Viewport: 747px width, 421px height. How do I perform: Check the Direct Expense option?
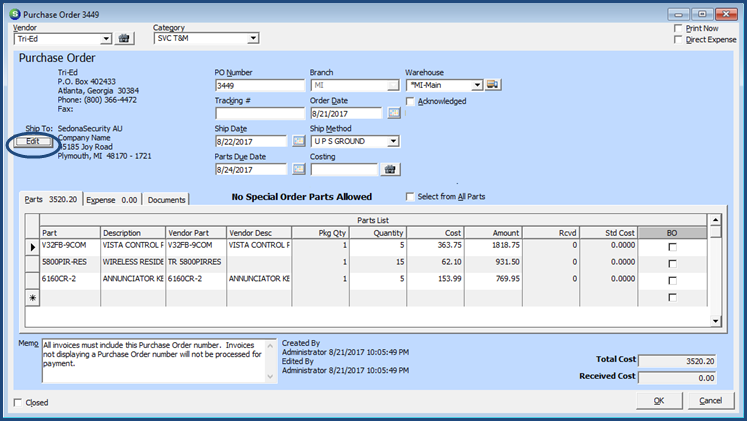[x=679, y=40]
